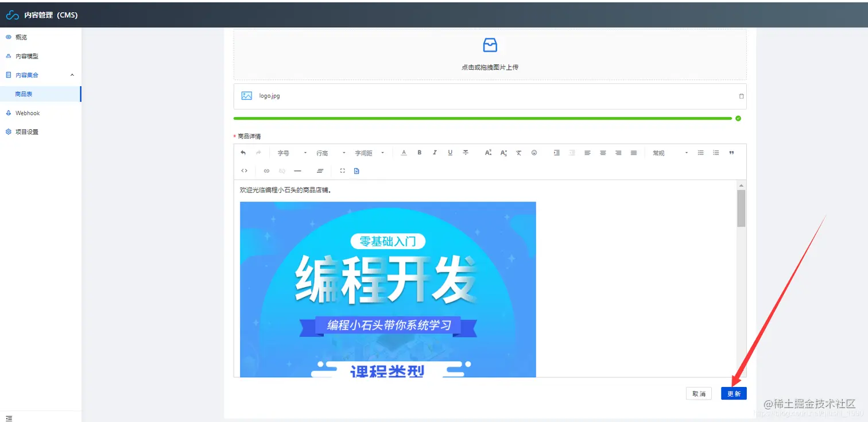Open Webhook in the sidebar
868x422 pixels.
tap(28, 113)
